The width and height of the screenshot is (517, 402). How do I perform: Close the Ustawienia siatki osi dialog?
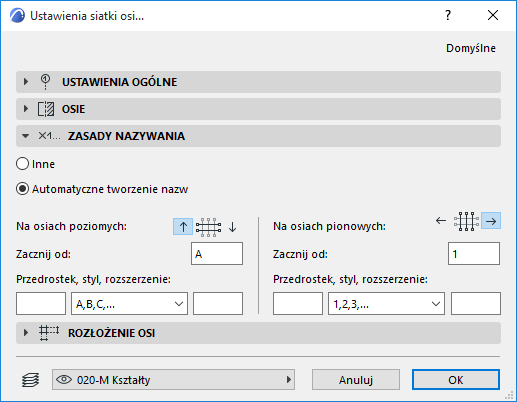(x=493, y=15)
